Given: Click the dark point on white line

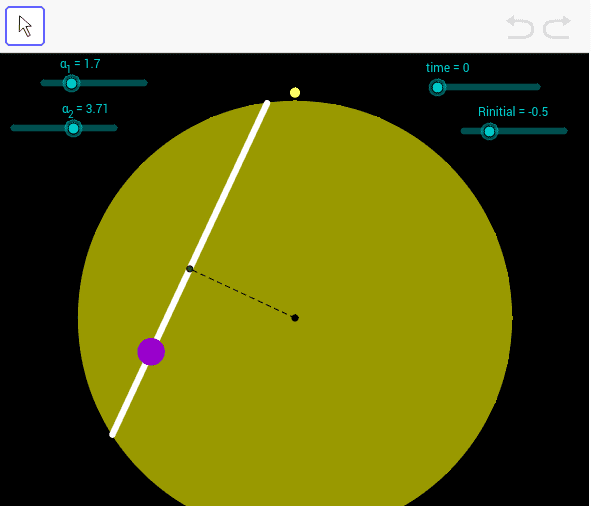Looking at the screenshot, I should click(x=190, y=269).
